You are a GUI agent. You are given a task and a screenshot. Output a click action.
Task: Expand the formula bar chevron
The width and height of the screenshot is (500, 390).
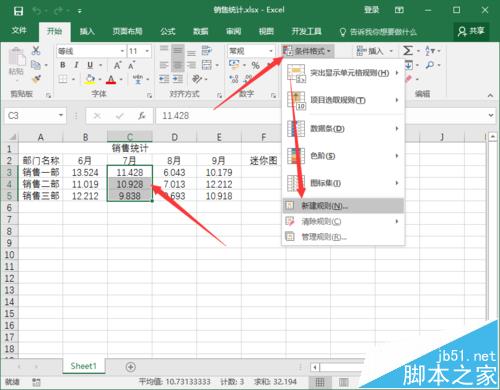click(x=491, y=115)
